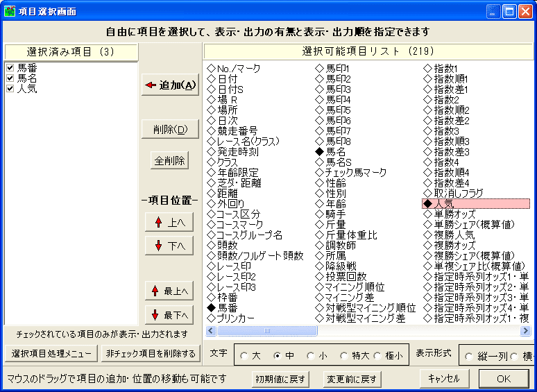Screen dimensions: 537x392
Task: Click the 追加(A) button with red arrow
Action: (x=170, y=85)
